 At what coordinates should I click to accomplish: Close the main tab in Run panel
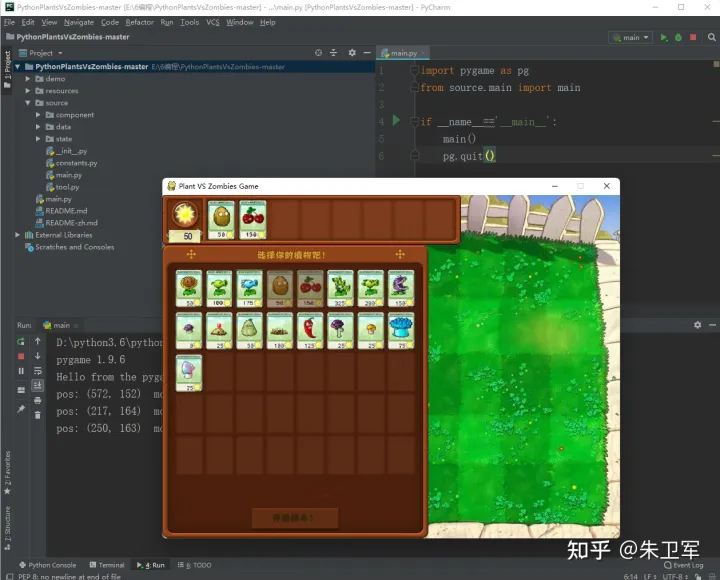[x=76, y=326]
